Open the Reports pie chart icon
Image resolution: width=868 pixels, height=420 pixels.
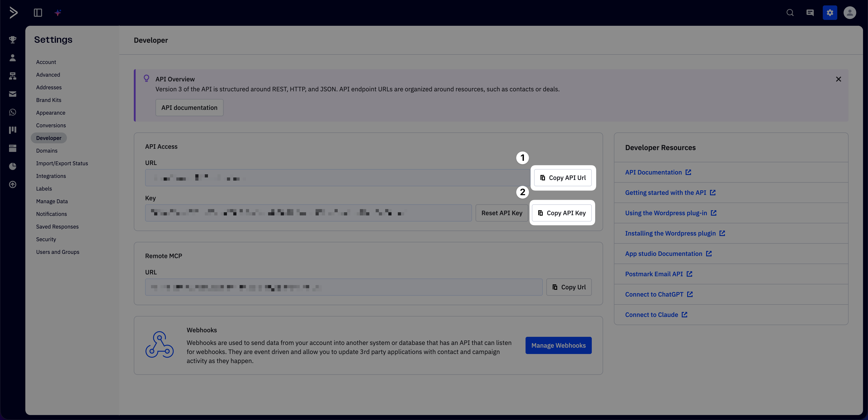tap(13, 166)
